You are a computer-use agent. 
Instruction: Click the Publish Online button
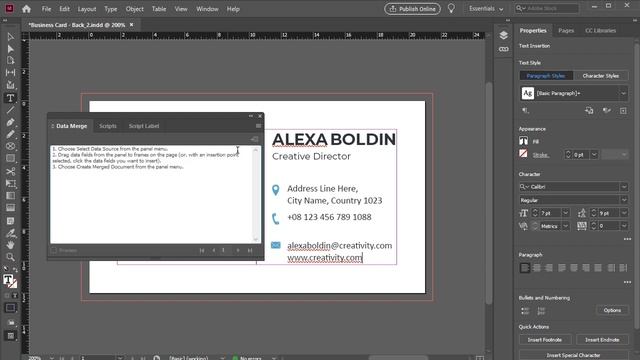point(412,9)
